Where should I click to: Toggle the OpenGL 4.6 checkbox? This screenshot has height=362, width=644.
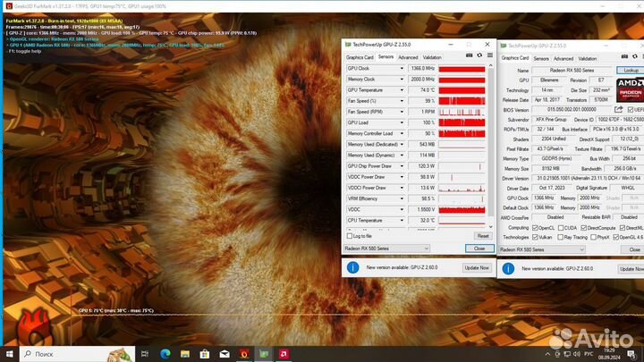tap(615, 237)
